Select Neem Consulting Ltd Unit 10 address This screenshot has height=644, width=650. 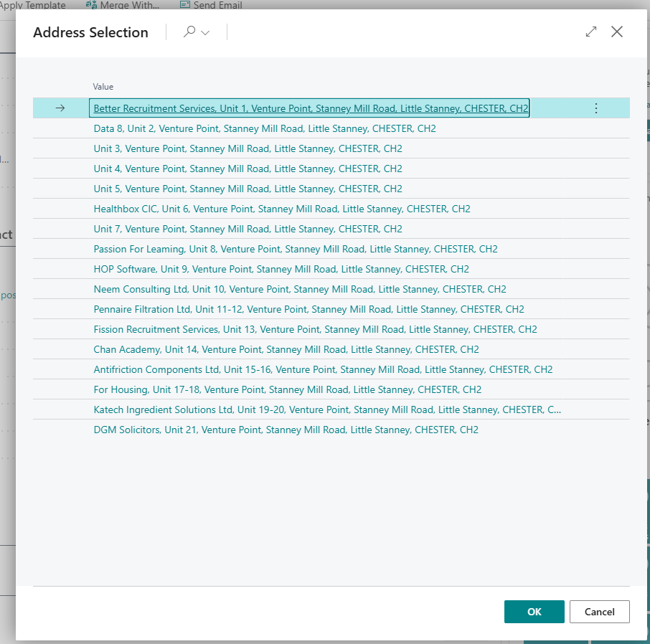click(x=299, y=289)
